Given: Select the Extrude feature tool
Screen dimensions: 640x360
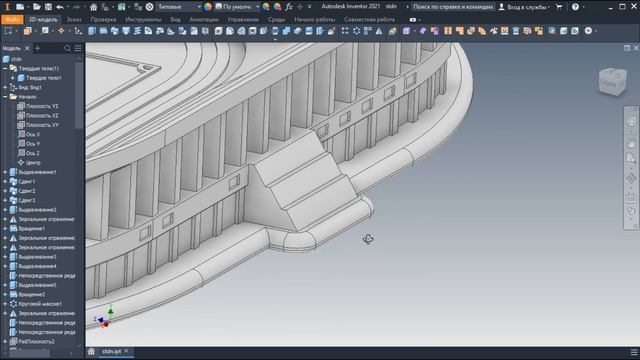Looking at the screenshot, I should click(x=92, y=31).
